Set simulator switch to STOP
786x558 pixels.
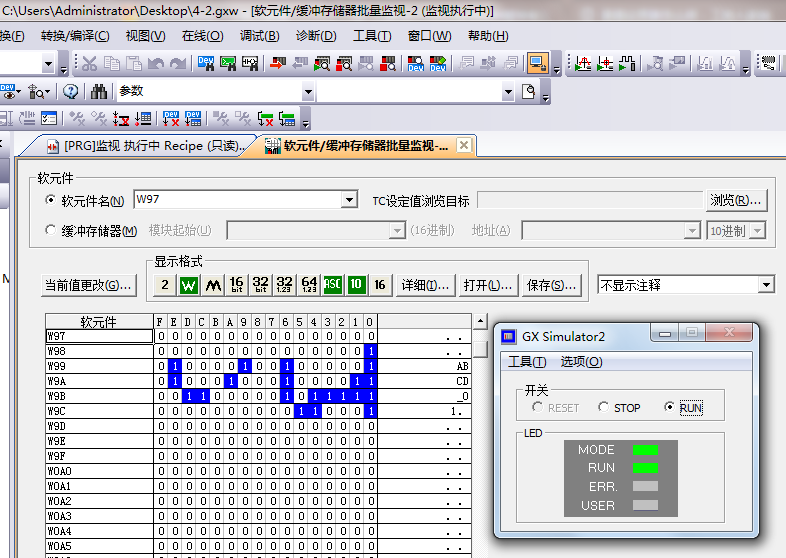[603, 408]
